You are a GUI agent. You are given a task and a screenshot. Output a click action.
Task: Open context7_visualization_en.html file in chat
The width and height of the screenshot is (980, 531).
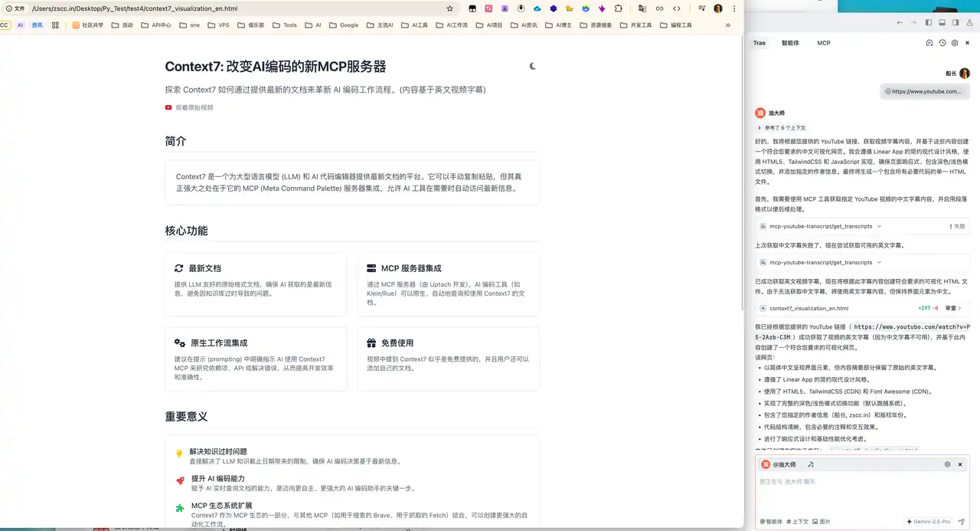click(x=808, y=308)
